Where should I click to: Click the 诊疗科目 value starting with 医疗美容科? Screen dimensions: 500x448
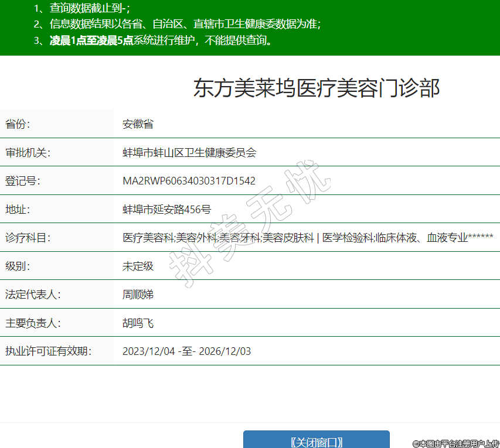(x=308, y=238)
